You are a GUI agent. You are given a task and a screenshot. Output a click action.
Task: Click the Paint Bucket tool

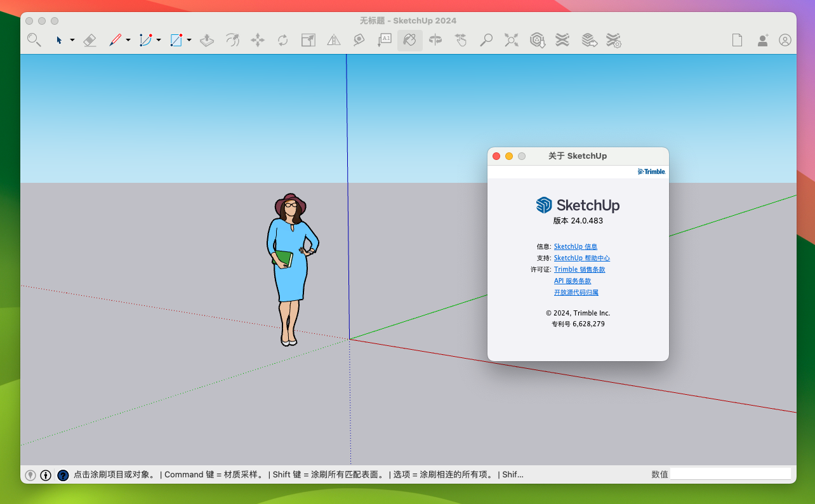pos(410,40)
